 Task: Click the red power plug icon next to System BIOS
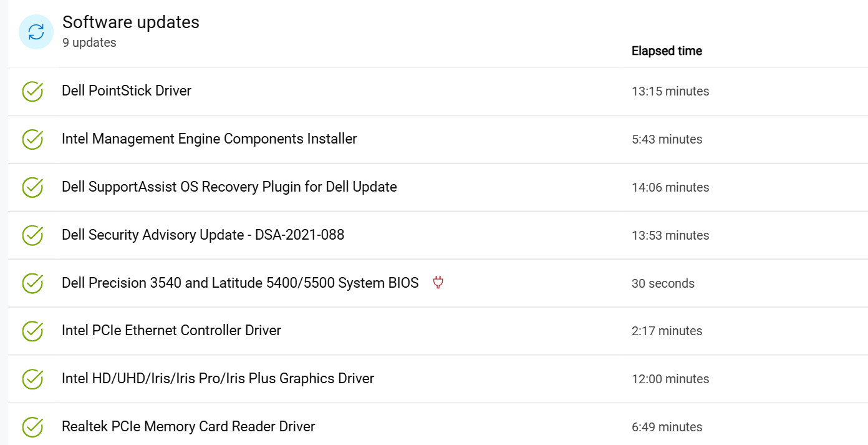coord(438,283)
